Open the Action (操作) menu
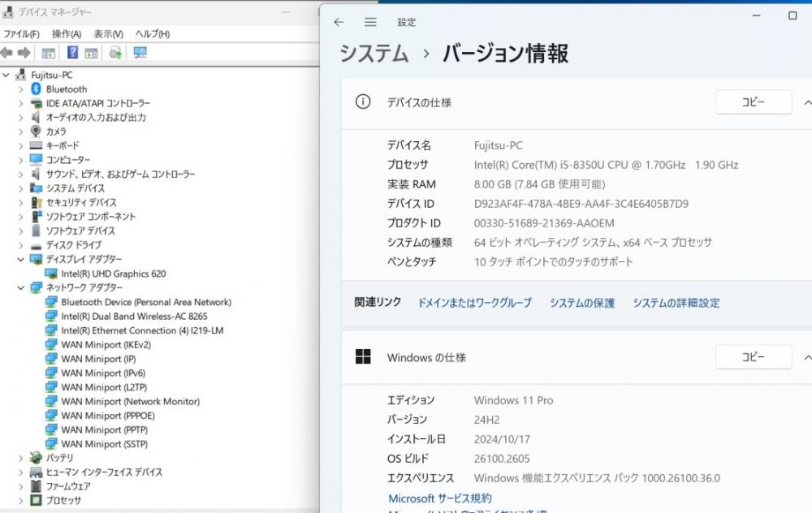This screenshot has width=812, height=513. tap(67, 34)
